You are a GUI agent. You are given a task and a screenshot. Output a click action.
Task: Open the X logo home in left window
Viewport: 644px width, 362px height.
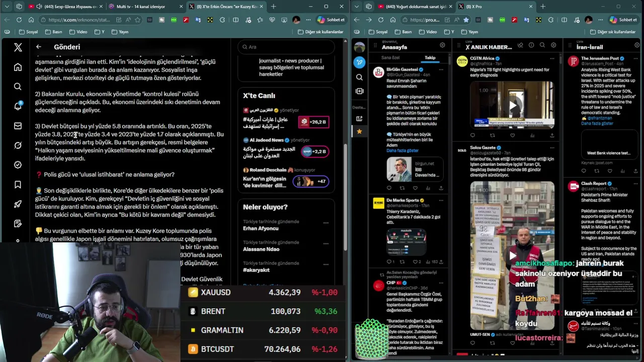[x=18, y=47]
